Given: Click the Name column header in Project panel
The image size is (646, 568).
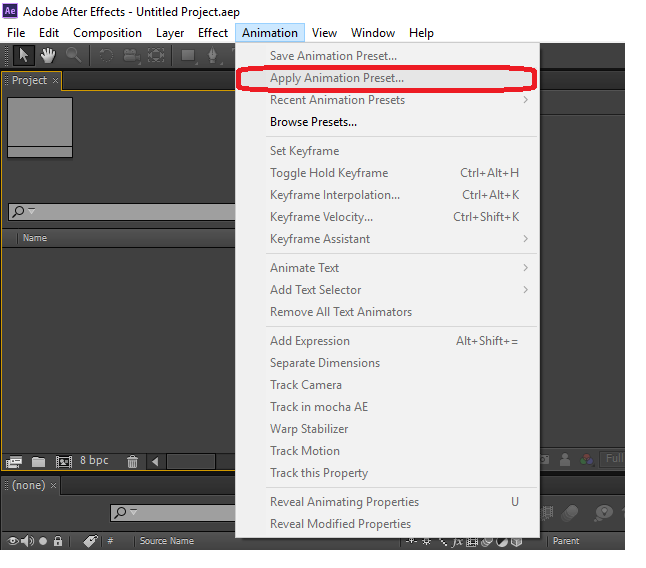Looking at the screenshot, I should point(35,238).
